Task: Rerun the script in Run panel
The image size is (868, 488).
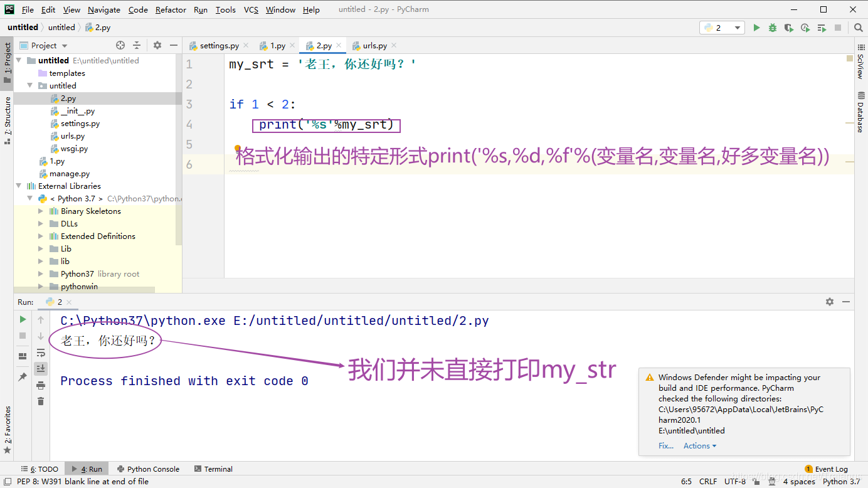Action: [x=23, y=319]
